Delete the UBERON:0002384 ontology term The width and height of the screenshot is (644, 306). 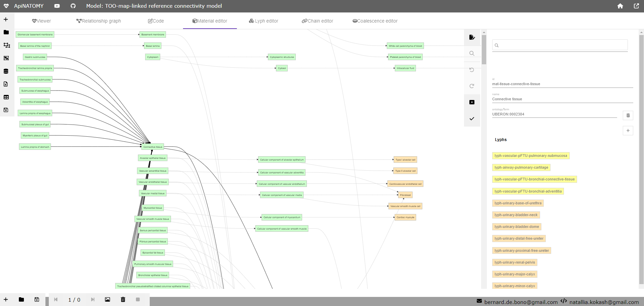pos(628,115)
